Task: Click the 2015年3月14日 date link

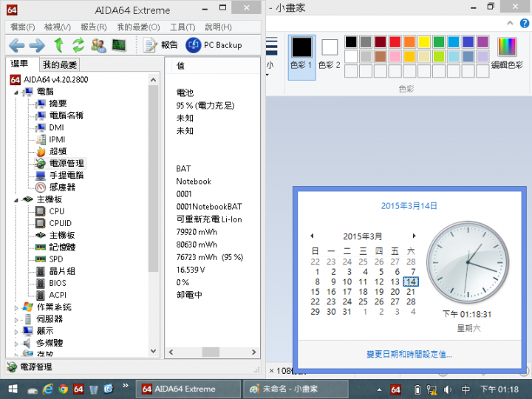Action: coord(409,206)
